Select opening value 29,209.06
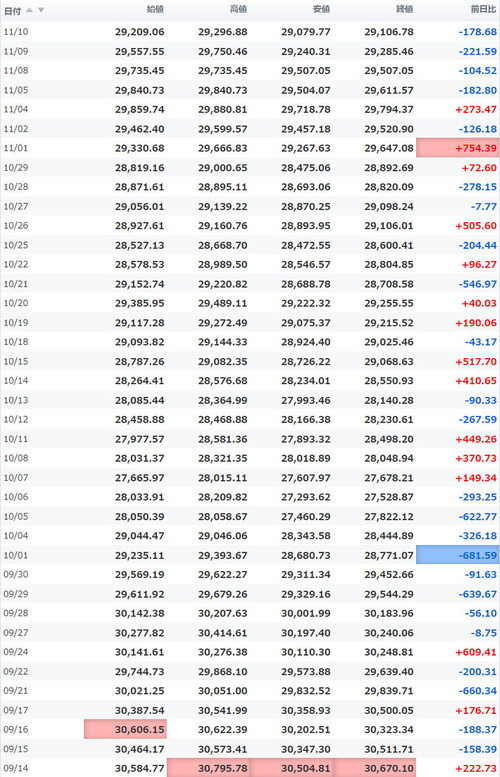The width and height of the screenshot is (500, 777). [140, 32]
